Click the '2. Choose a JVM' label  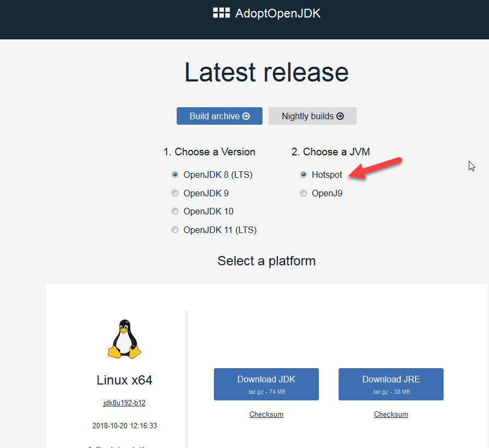pos(330,152)
